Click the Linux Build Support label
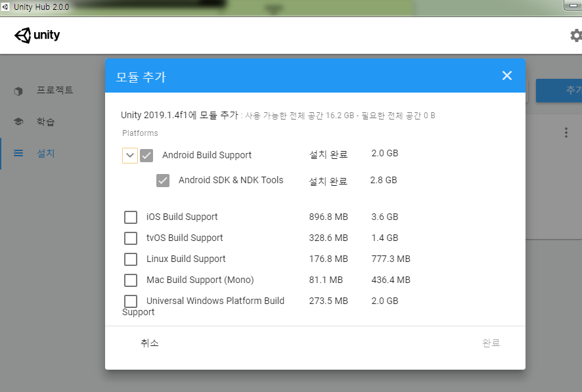Screen dimensions: 582x392 tap(186, 259)
